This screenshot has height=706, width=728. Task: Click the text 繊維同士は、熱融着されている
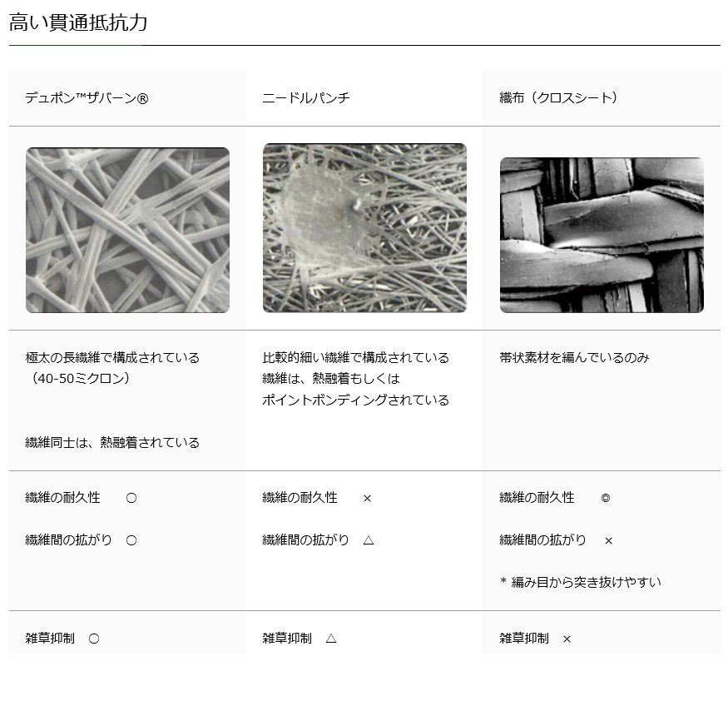tap(112, 442)
